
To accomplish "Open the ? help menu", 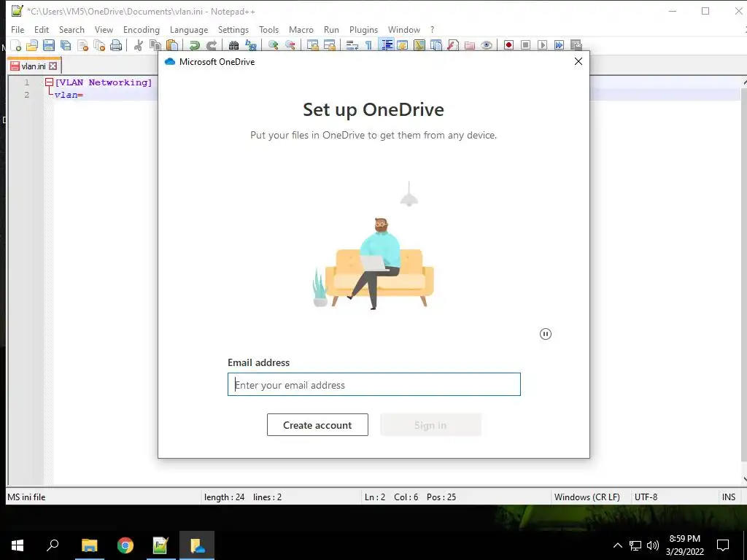I will pyautogui.click(x=432, y=29).
